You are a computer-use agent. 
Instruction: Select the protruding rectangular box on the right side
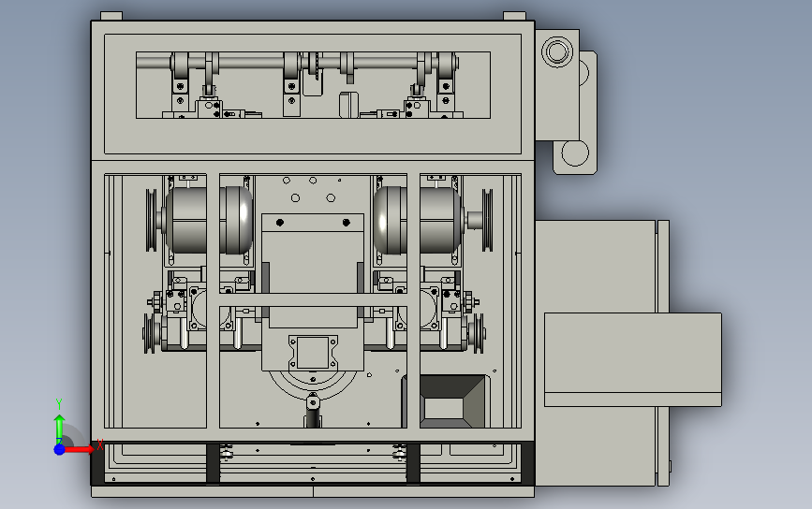point(633,359)
